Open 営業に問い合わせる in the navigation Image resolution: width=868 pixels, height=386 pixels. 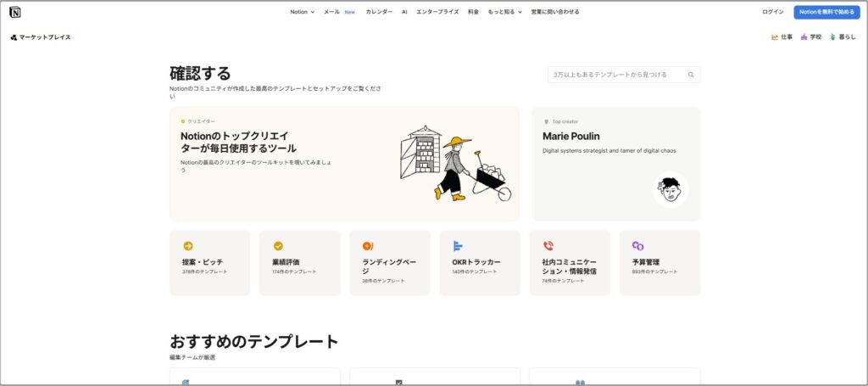click(555, 12)
